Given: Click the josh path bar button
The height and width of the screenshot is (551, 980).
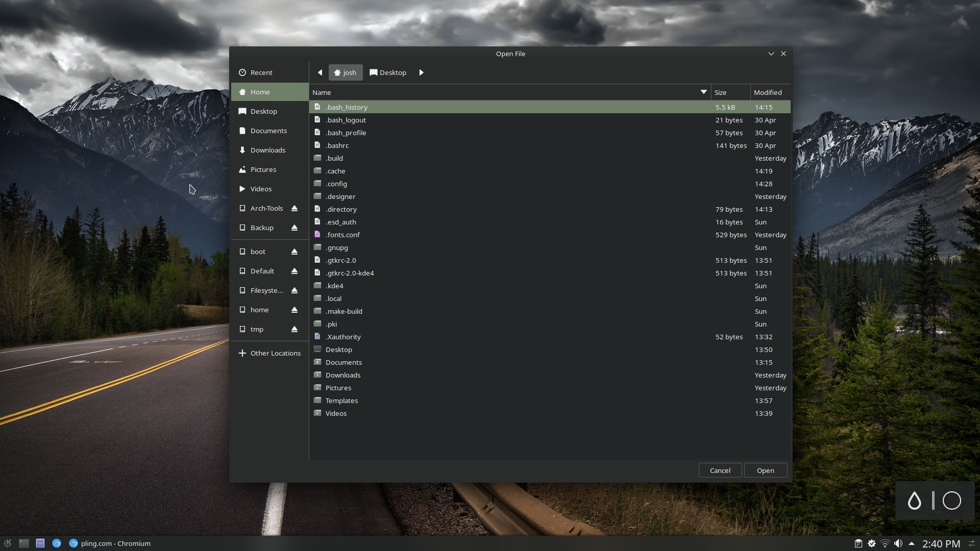Looking at the screenshot, I should coord(346,72).
